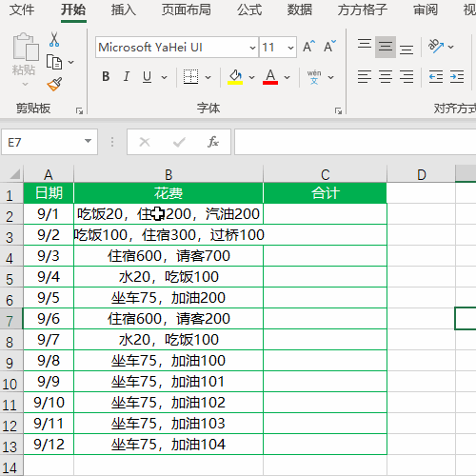Switch to 公式 tab

249,10
